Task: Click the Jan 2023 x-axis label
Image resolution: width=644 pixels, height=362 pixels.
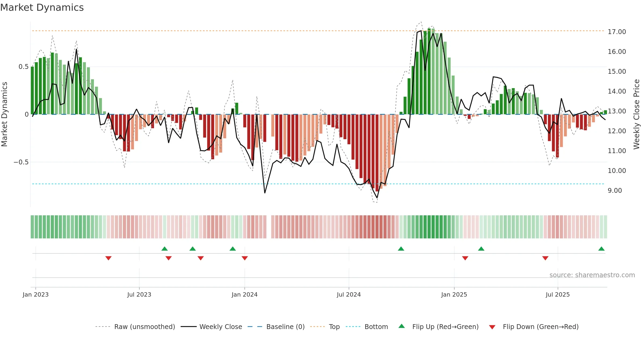Action: 36,294
